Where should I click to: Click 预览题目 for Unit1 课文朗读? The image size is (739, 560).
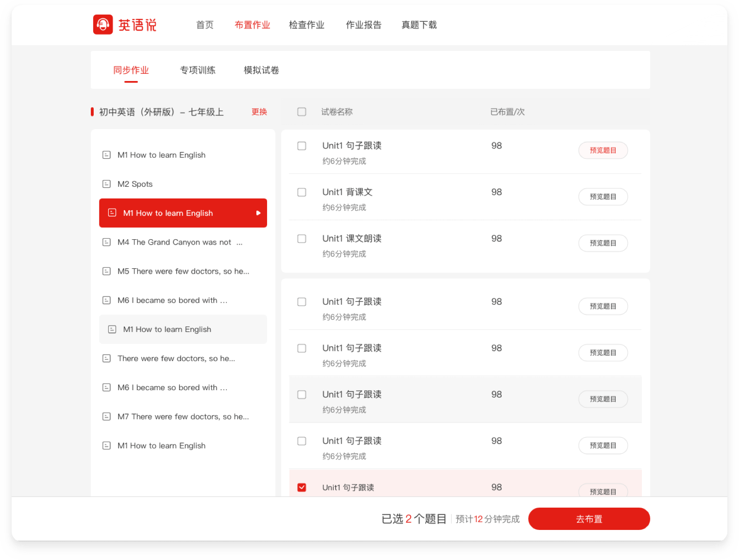click(603, 243)
